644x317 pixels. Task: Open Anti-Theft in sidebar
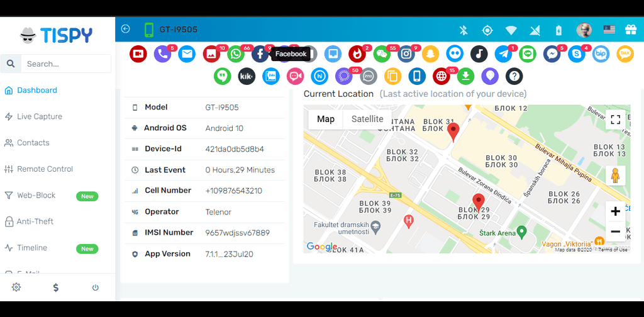pos(35,222)
